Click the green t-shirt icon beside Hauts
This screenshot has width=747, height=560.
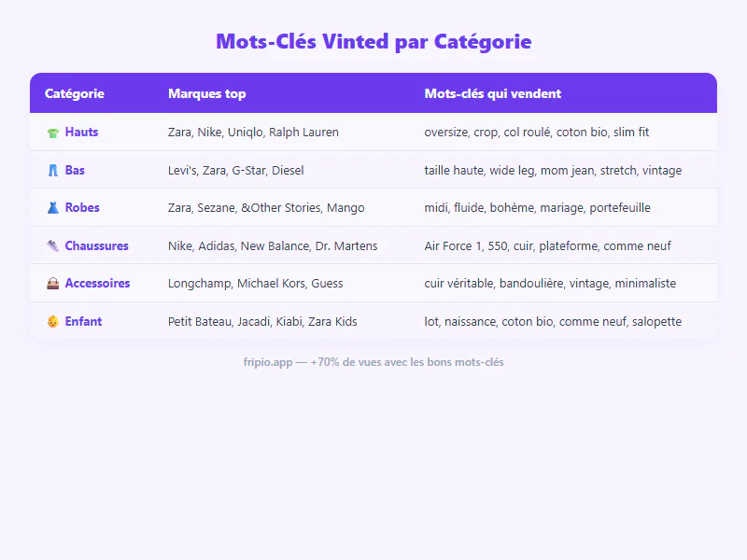[x=53, y=133]
